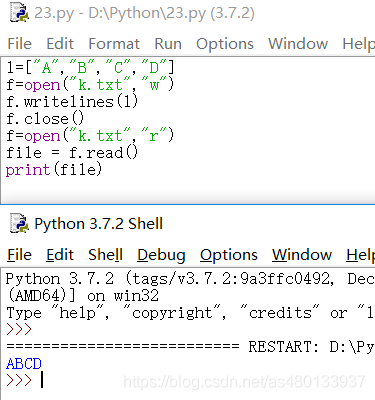Click the Python 3.7.2 Shell title text
The width and height of the screenshot is (375, 400).
pyautogui.click(x=99, y=224)
